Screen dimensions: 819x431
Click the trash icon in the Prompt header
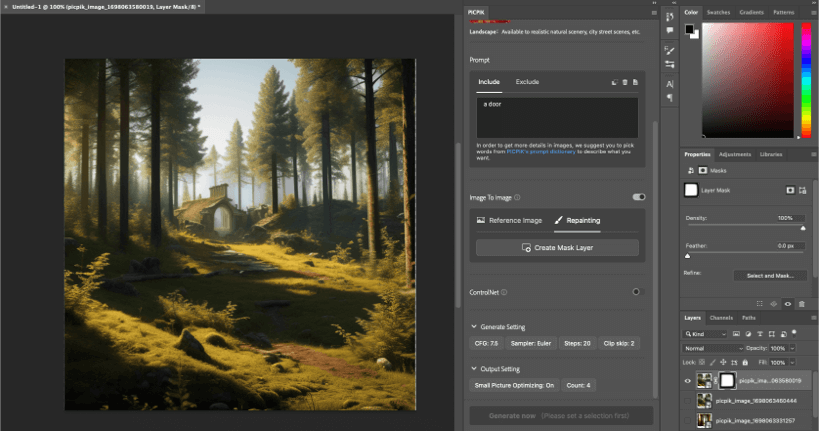tap(624, 82)
